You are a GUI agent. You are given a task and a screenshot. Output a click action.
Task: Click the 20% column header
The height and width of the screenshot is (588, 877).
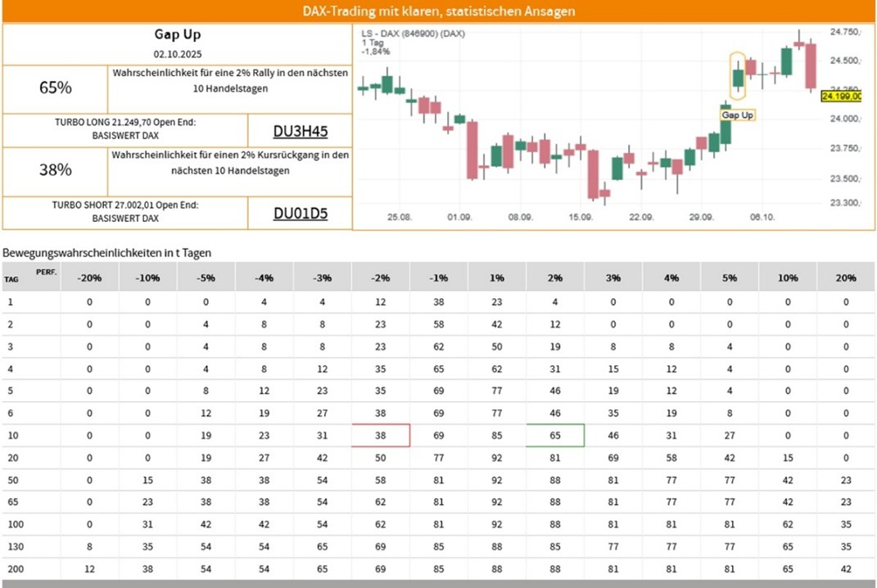(845, 278)
